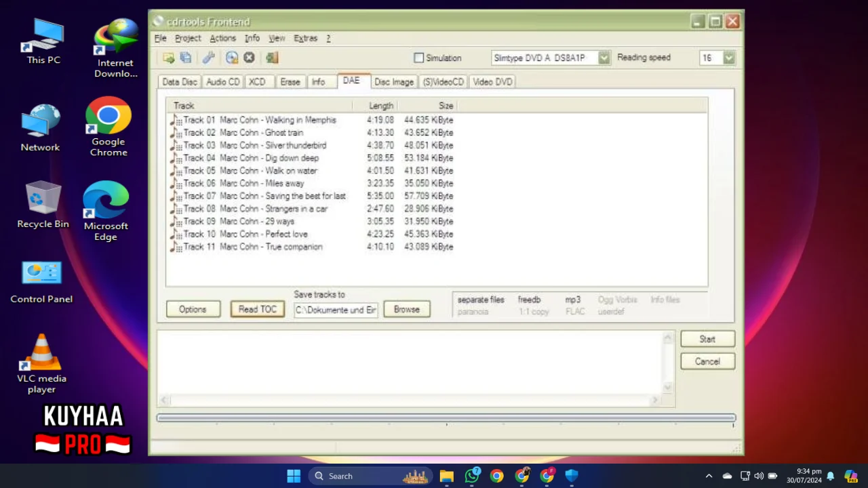Select the Network desktop icon
This screenshot has height=488, width=868.
point(40,128)
